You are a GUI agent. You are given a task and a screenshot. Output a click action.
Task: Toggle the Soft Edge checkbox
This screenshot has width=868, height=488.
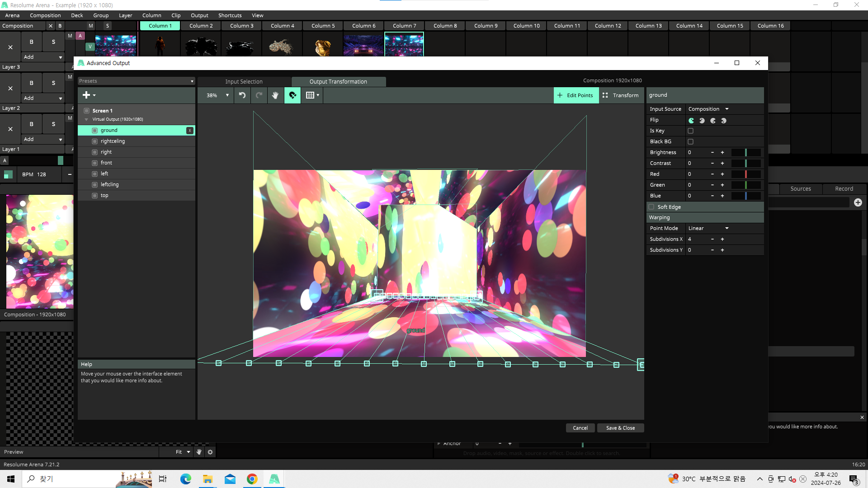tap(651, 207)
